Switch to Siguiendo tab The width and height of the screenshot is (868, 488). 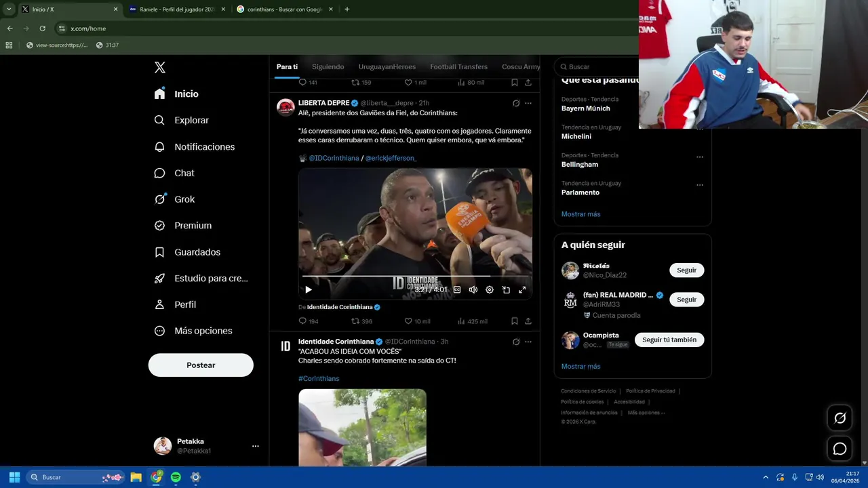[328, 66]
